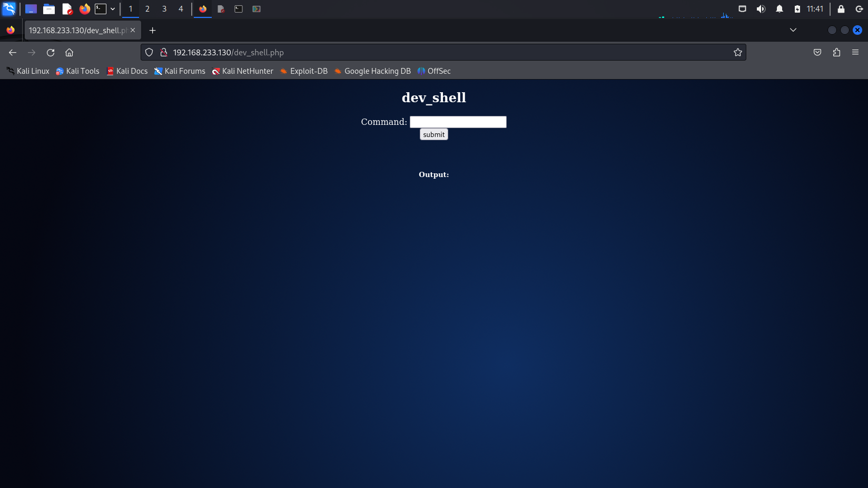Lock the screen via the padlock icon

tap(840, 9)
